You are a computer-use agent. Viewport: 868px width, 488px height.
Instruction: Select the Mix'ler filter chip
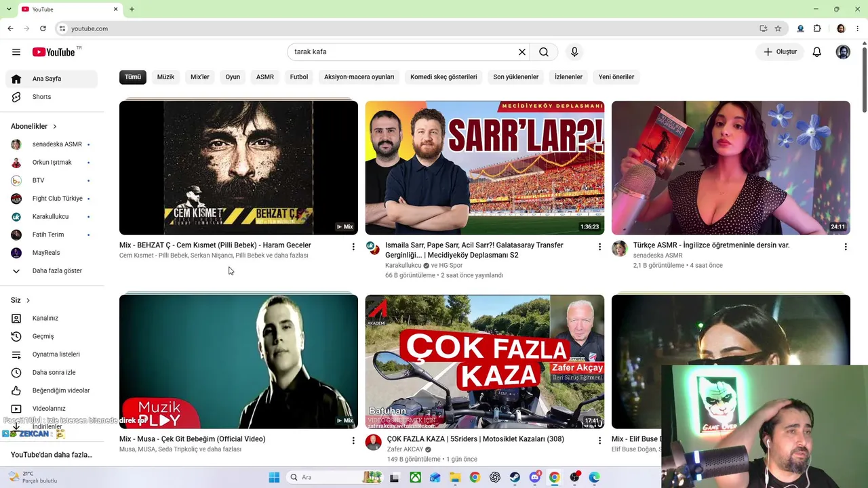(200, 77)
